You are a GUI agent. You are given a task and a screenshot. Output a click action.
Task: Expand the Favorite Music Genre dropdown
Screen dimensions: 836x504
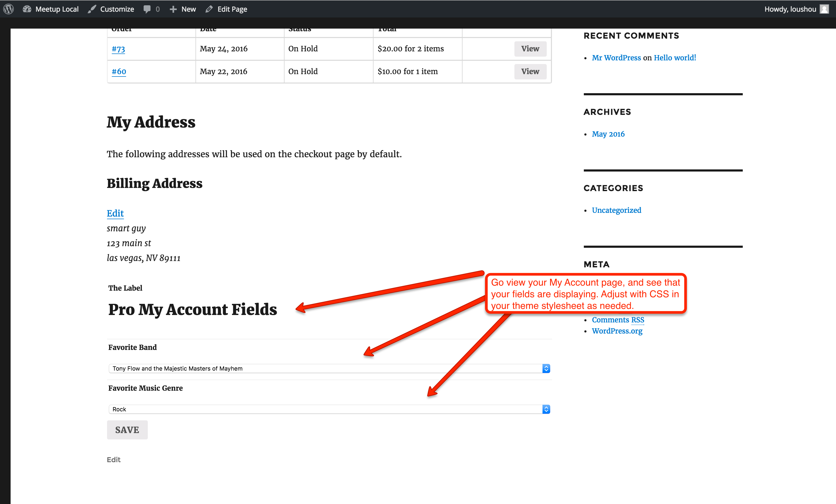(329, 409)
